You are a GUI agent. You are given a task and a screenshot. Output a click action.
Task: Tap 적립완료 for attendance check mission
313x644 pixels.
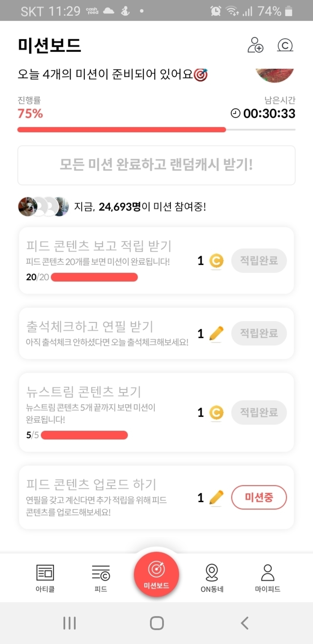pyautogui.click(x=259, y=333)
